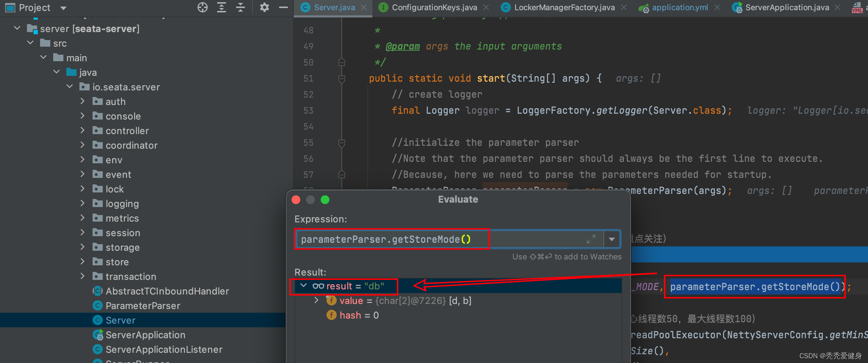The height and width of the screenshot is (363, 868).
Task: Open the ServerApplication class
Action: point(145,335)
